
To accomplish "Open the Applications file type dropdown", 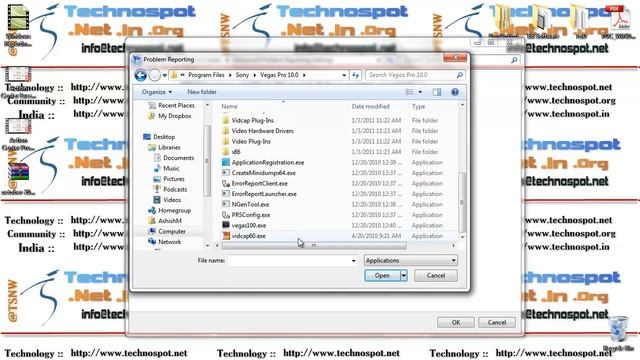I will click(x=410, y=260).
